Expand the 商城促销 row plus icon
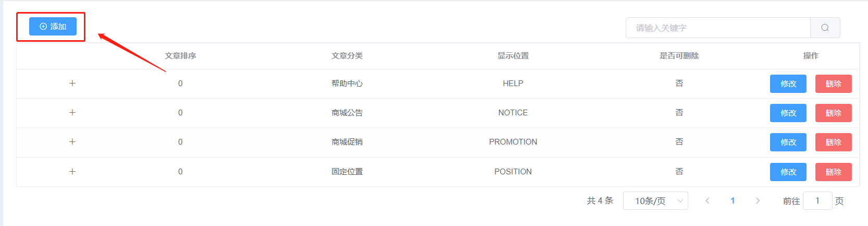This screenshot has width=868, height=226. pyautogui.click(x=72, y=142)
